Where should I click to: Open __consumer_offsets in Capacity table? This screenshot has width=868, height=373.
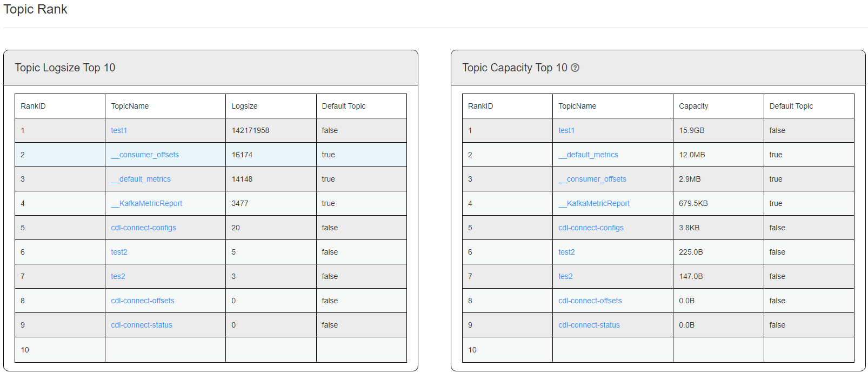pos(592,179)
